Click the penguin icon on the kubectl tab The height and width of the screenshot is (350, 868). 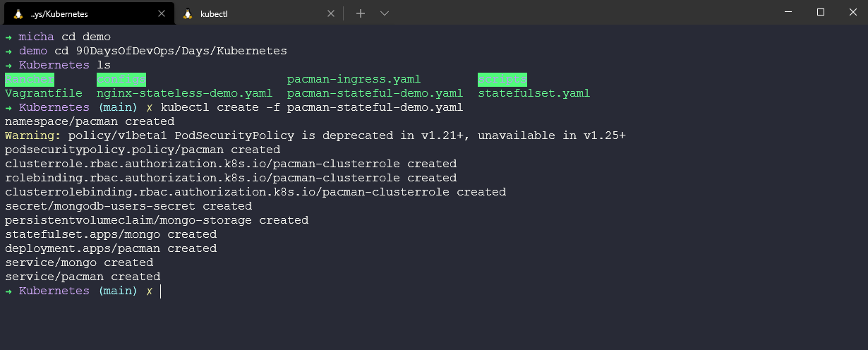pos(188,13)
